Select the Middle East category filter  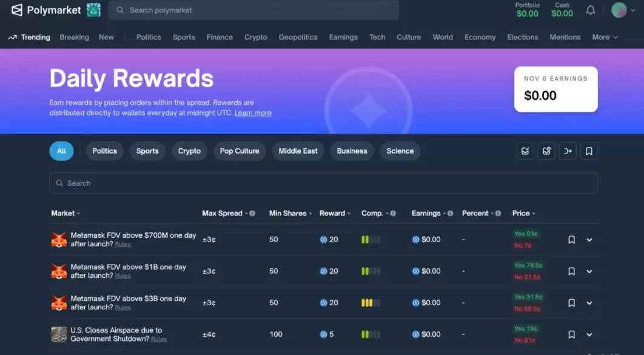click(x=298, y=151)
